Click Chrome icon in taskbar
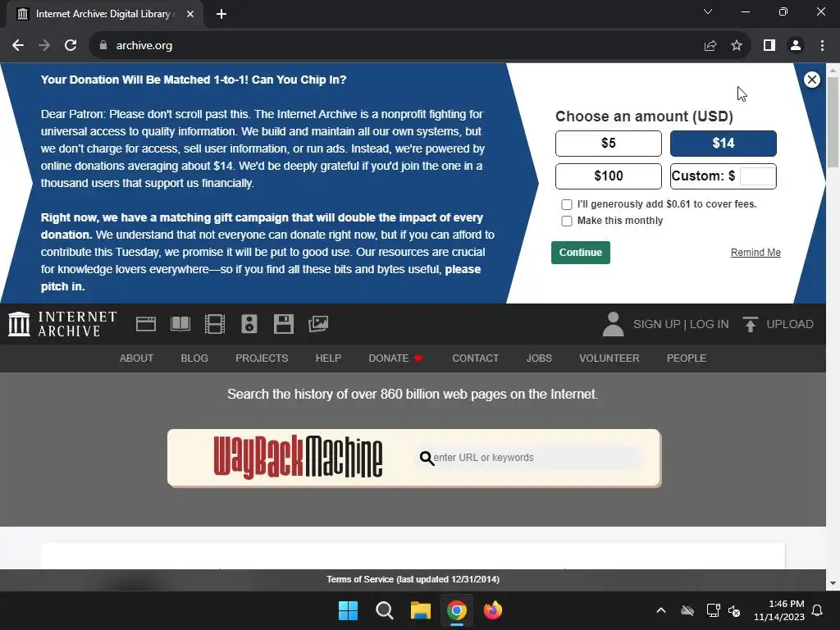This screenshot has width=840, height=630. (457, 610)
